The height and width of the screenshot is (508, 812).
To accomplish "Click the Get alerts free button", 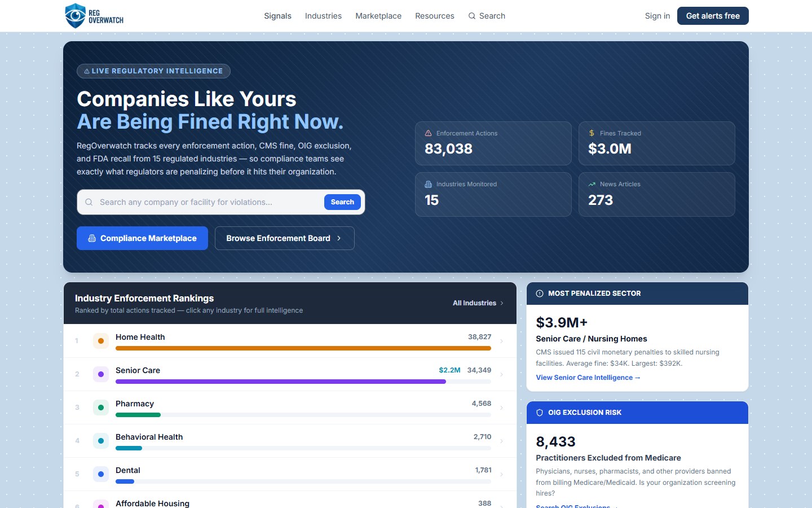I will click(713, 16).
